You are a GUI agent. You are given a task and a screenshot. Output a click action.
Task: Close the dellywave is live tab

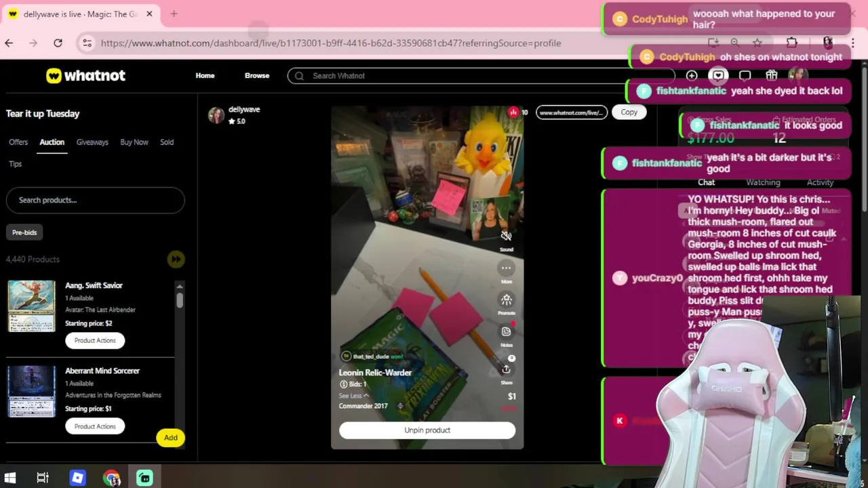[x=149, y=14]
